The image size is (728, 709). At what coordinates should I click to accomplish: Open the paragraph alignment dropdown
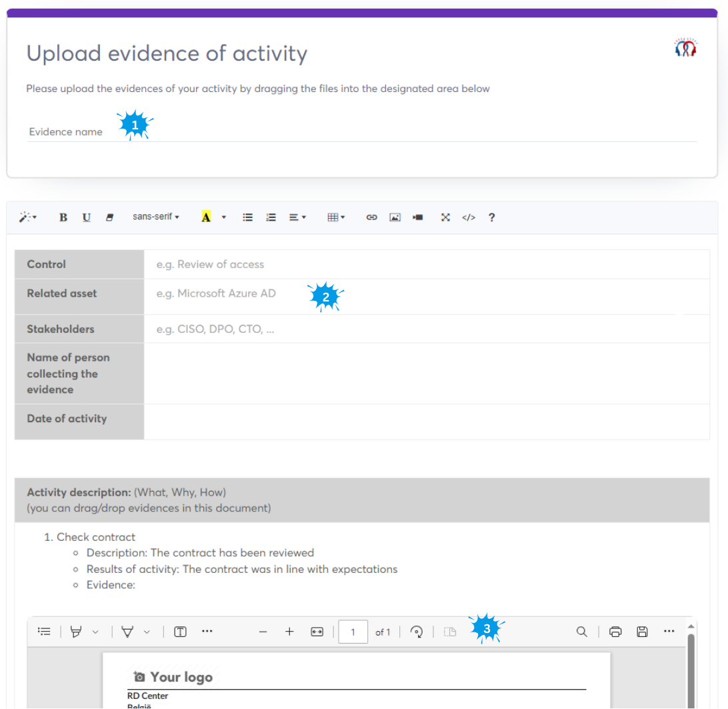click(297, 217)
